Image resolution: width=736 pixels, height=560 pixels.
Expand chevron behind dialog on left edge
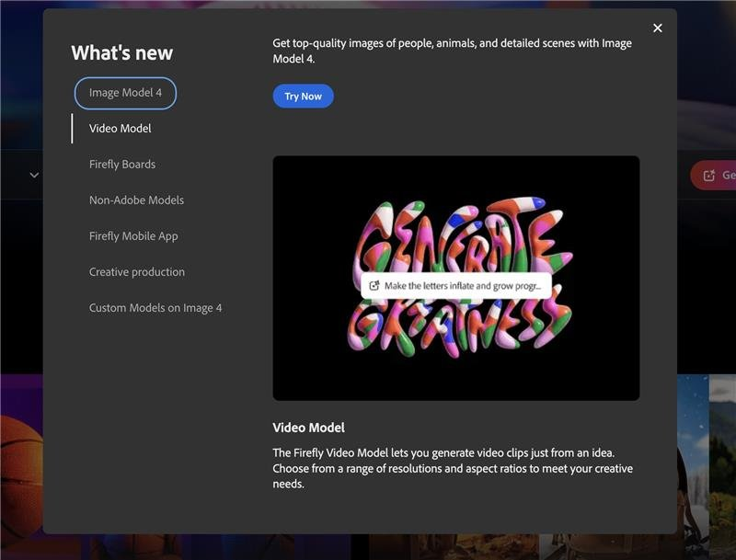34,175
